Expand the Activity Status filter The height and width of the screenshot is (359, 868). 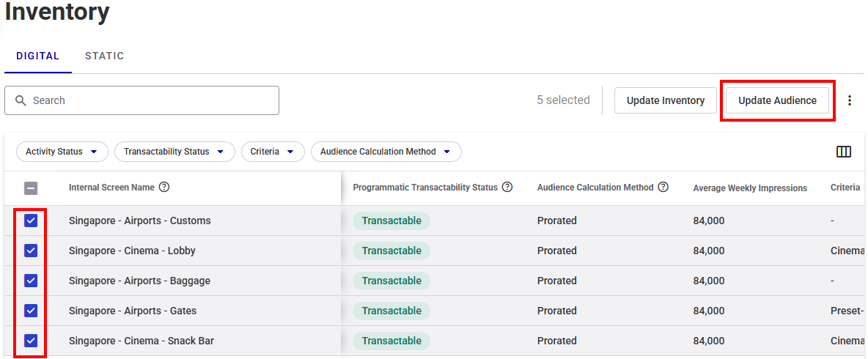coord(62,152)
